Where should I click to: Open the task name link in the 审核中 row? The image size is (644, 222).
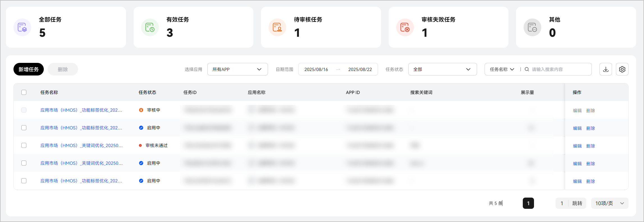click(81, 110)
